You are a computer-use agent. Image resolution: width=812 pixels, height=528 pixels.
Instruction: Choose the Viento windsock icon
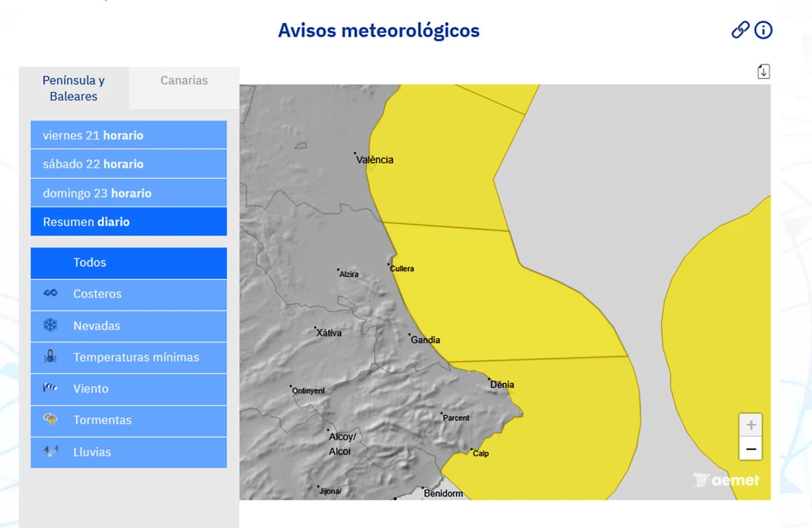click(x=50, y=388)
